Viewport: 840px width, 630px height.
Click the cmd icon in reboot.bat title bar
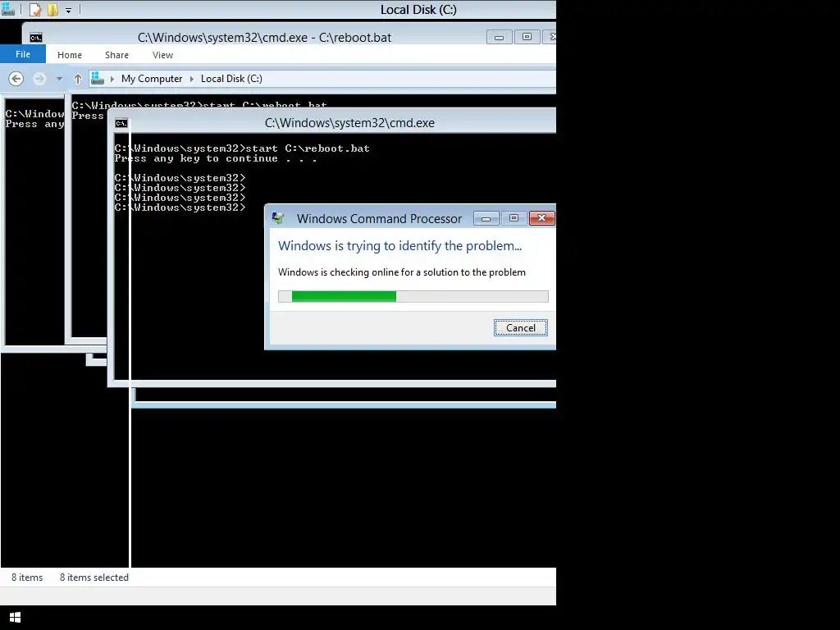(x=36, y=38)
